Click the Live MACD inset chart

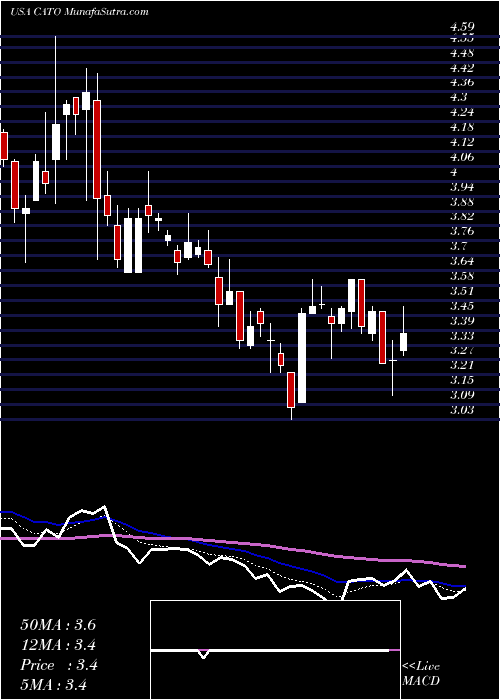click(275, 650)
